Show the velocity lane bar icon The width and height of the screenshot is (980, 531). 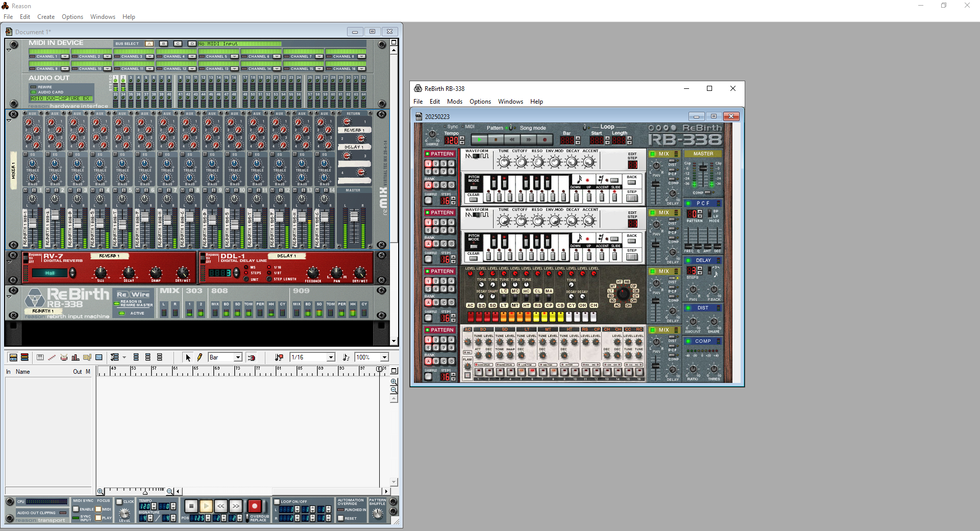point(76,357)
